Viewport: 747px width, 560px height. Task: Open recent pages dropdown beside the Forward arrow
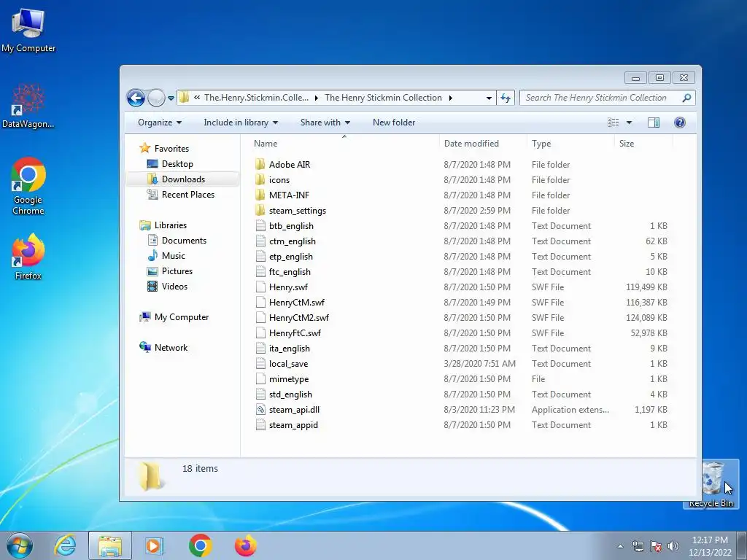pos(171,98)
